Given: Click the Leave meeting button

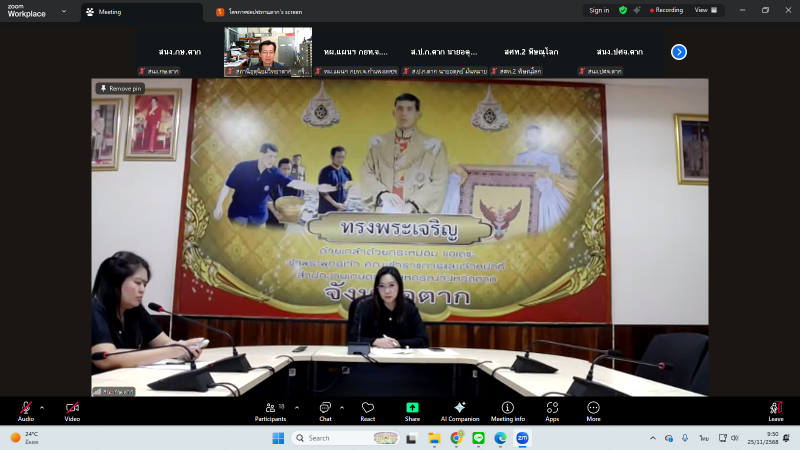Looking at the screenshot, I should 775,410.
